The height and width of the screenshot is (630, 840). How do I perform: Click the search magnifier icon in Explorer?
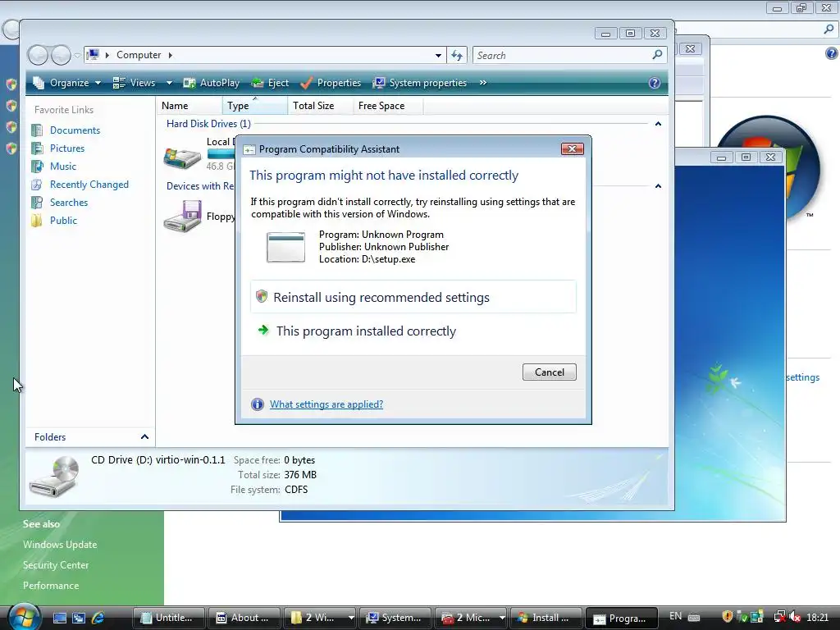coord(657,55)
